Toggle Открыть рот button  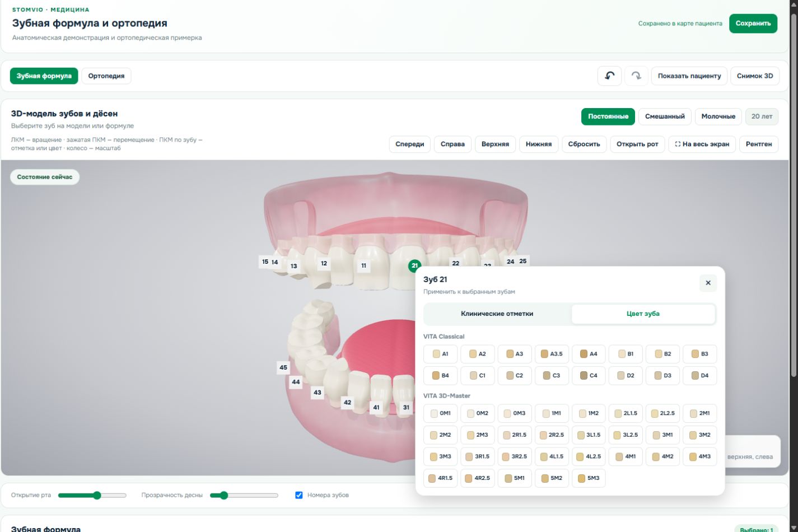pyautogui.click(x=637, y=144)
